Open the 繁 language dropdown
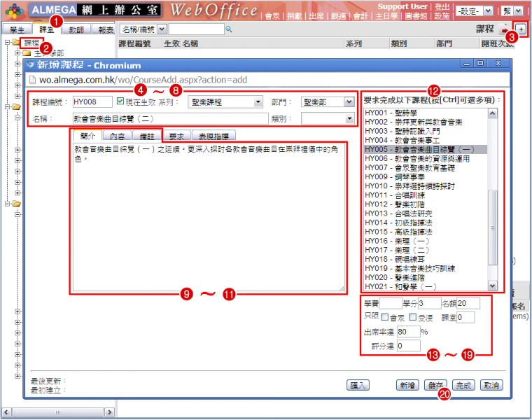The width and height of the screenshot is (532, 420). (x=512, y=11)
